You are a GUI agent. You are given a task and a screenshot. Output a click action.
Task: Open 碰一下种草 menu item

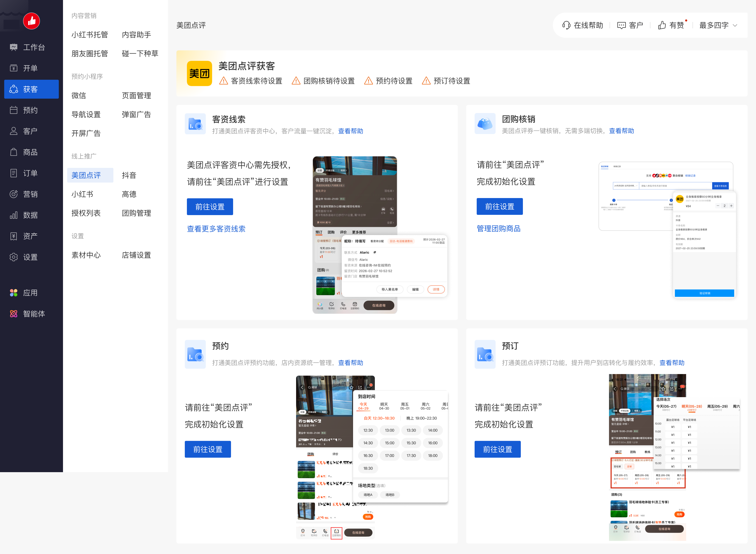[140, 53]
